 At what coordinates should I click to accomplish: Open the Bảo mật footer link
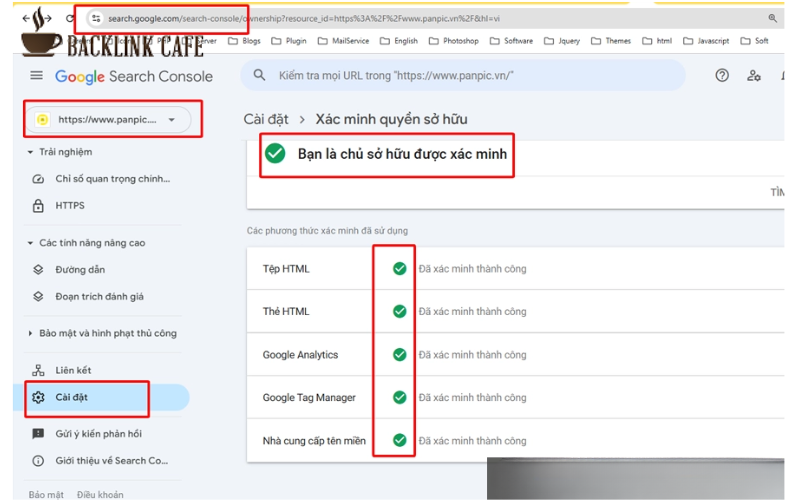[46, 494]
